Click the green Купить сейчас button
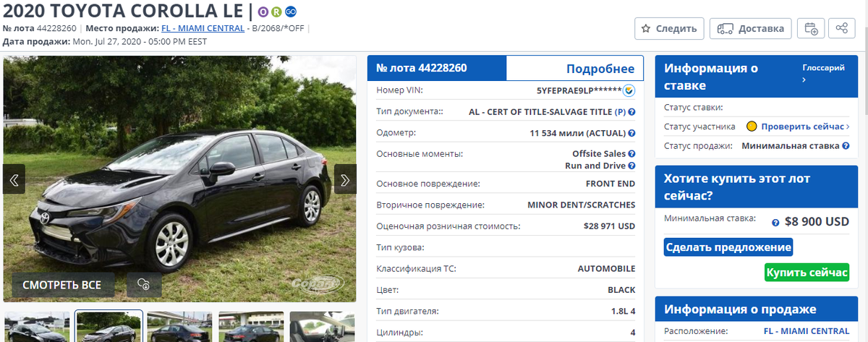The height and width of the screenshot is (342, 868). tap(807, 272)
